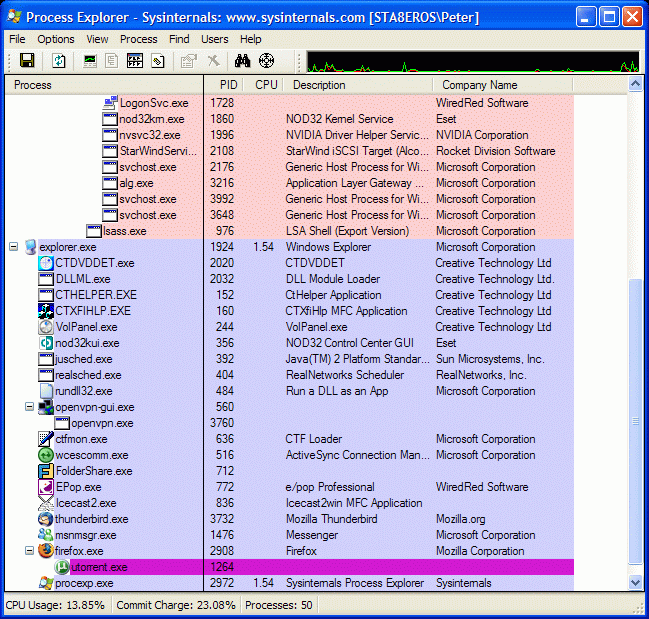Click the msnmsgr.exe people icon

[46, 535]
